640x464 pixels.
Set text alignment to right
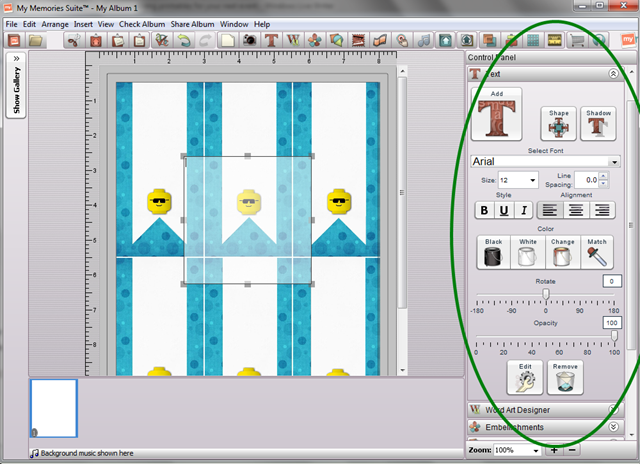[x=602, y=211]
